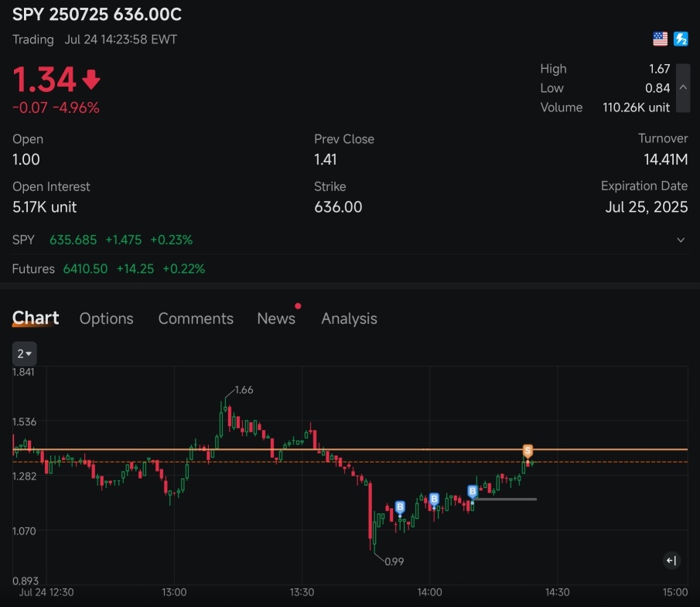Click the blue lightning Level 2 icon
The height and width of the screenshot is (607, 700).
tap(681, 39)
